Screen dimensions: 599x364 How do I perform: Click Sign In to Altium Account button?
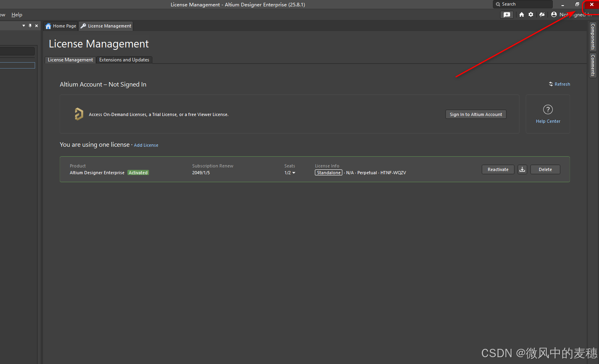pyautogui.click(x=476, y=114)
